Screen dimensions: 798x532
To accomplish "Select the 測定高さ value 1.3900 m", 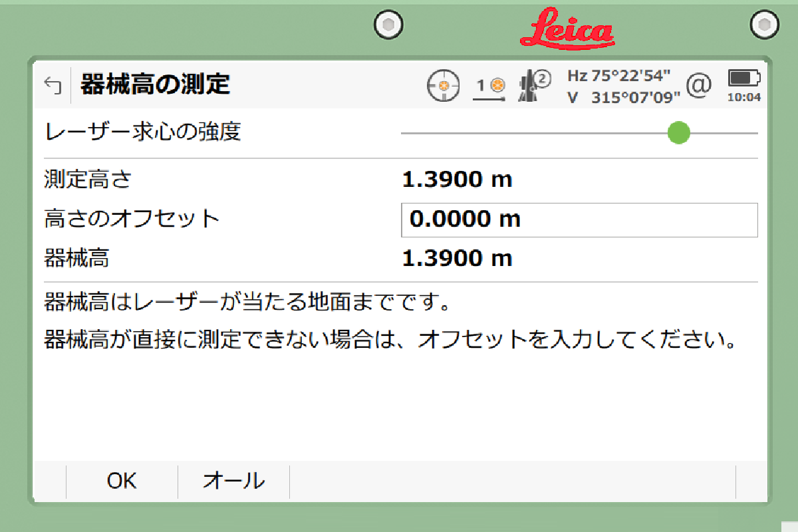I will click(x=458, y=180).
